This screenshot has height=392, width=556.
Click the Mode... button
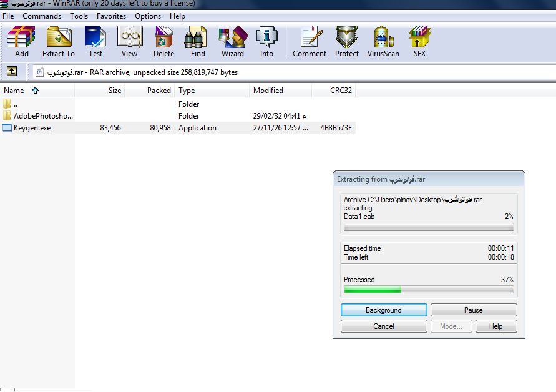click(x=451, y=326)
